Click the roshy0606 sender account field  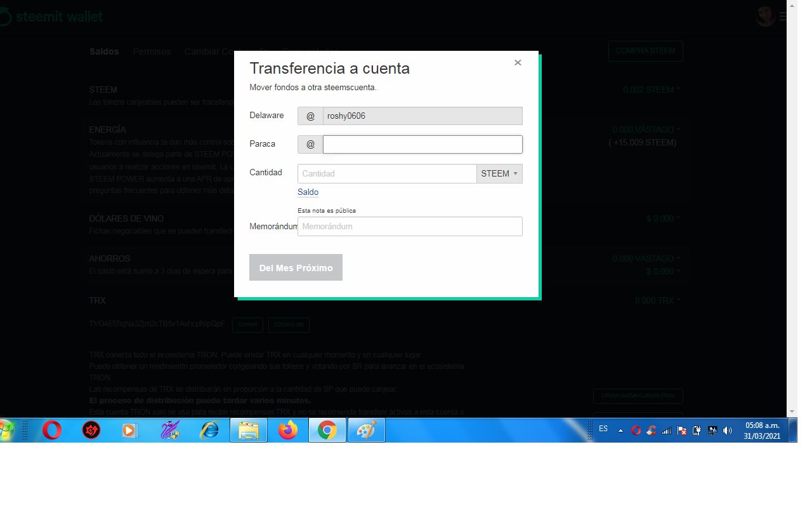422,116
